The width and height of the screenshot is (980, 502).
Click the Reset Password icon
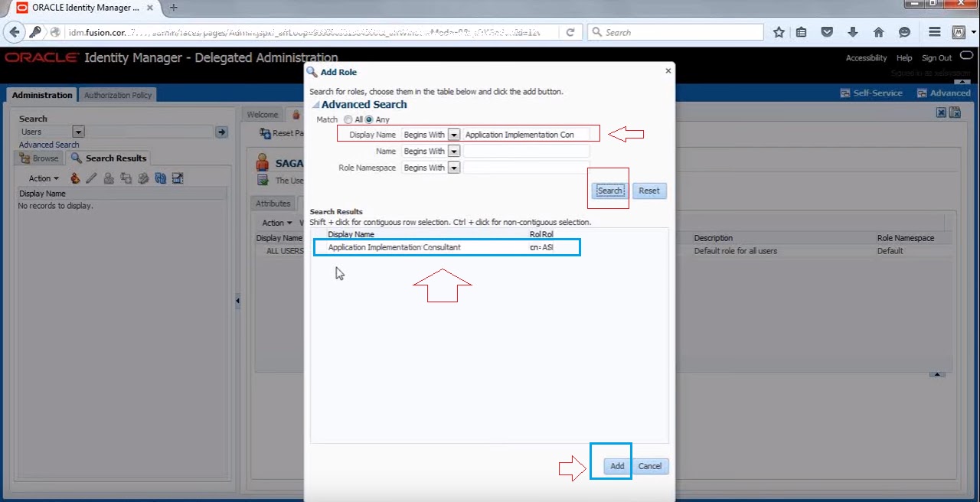(x=266, y=133)
